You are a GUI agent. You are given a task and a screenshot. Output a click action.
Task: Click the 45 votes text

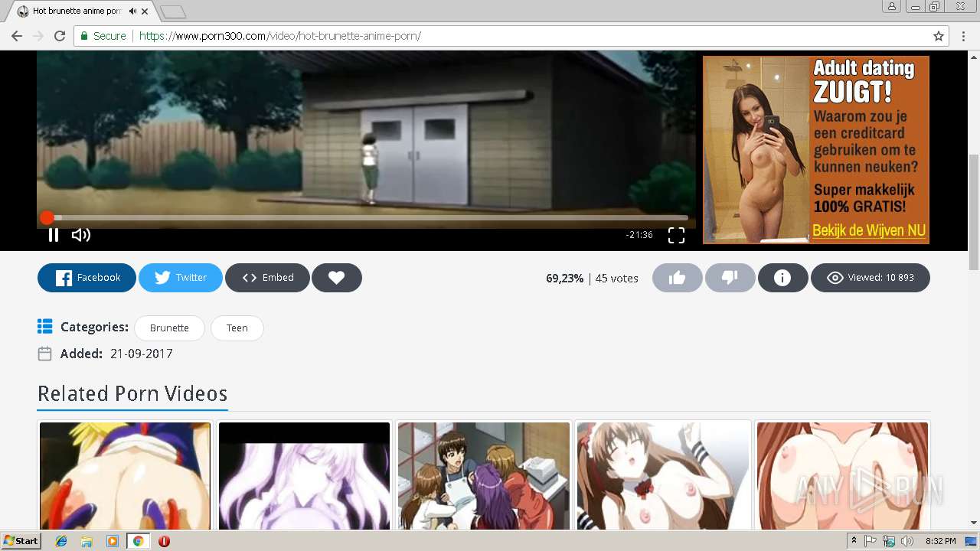point(617,279)
